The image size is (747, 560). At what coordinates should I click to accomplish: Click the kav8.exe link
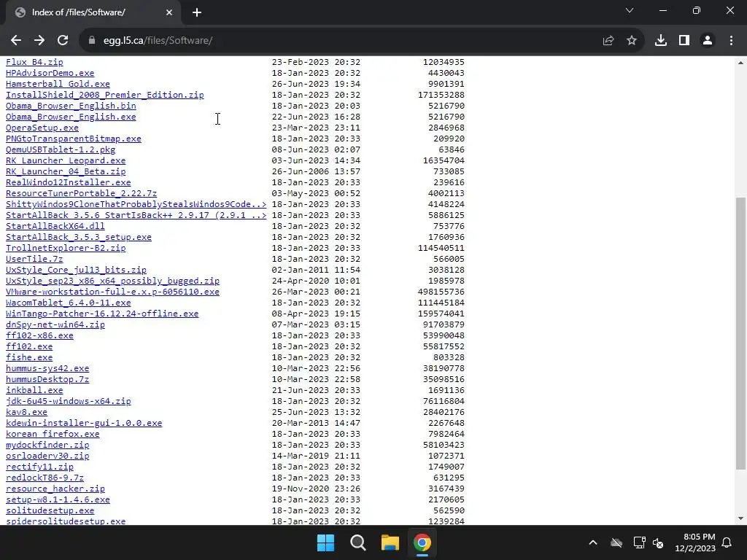click(x=26, y=413)
